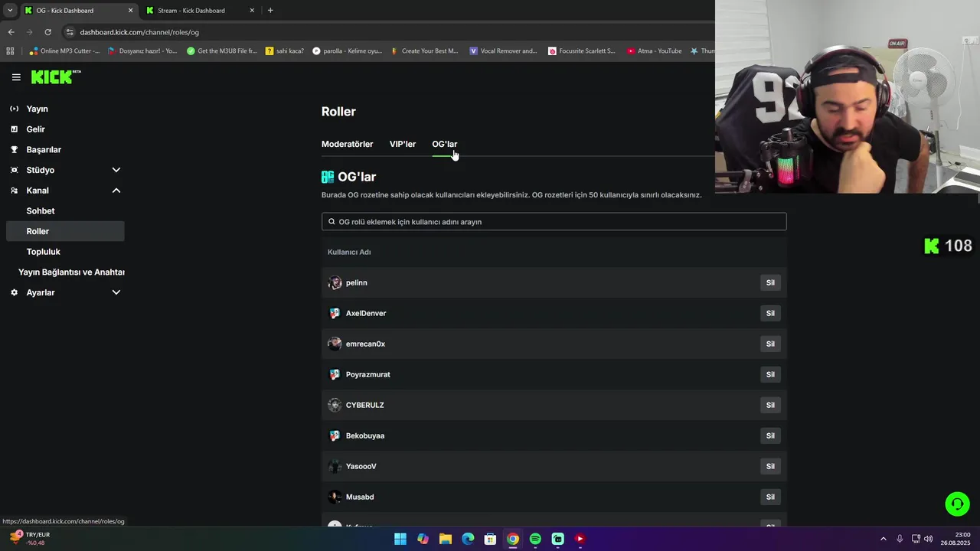Close the OG - Kick Dashboard tab

(x=130, y=11)
